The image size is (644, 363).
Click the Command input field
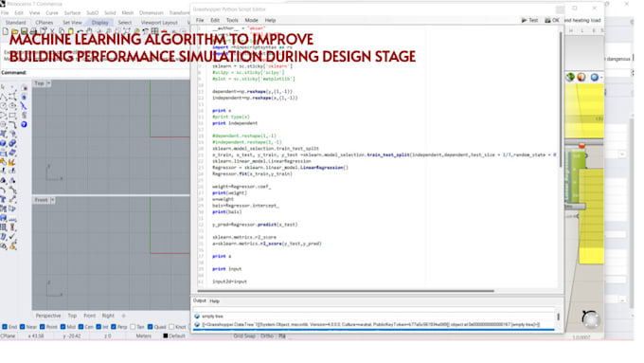[109, 72]
